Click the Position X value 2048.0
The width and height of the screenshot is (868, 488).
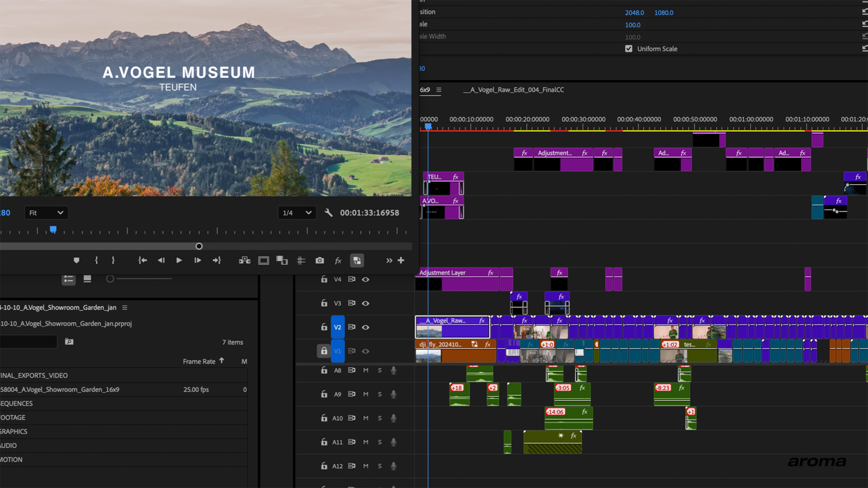pos(634,13)
